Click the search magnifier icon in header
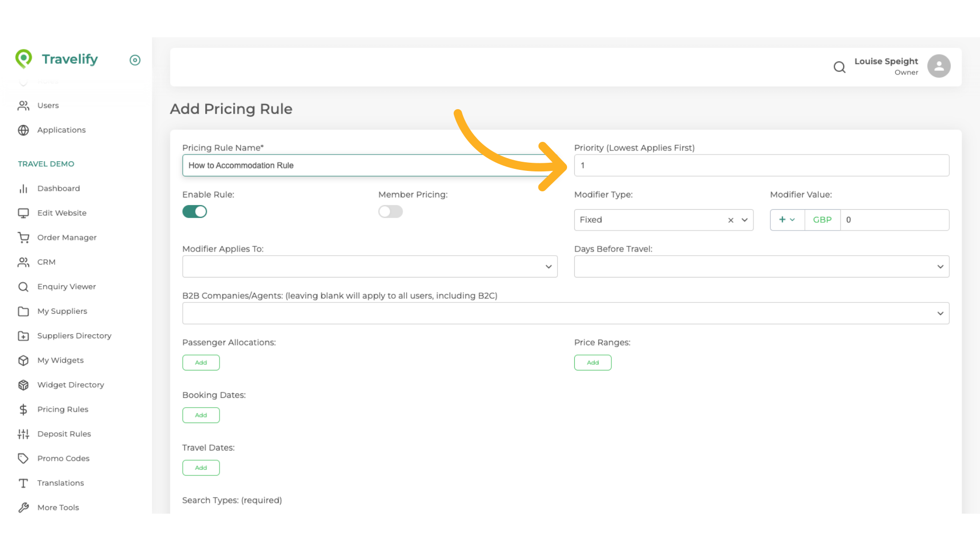This screenshot has height=551, width=980. click(839, 67)
